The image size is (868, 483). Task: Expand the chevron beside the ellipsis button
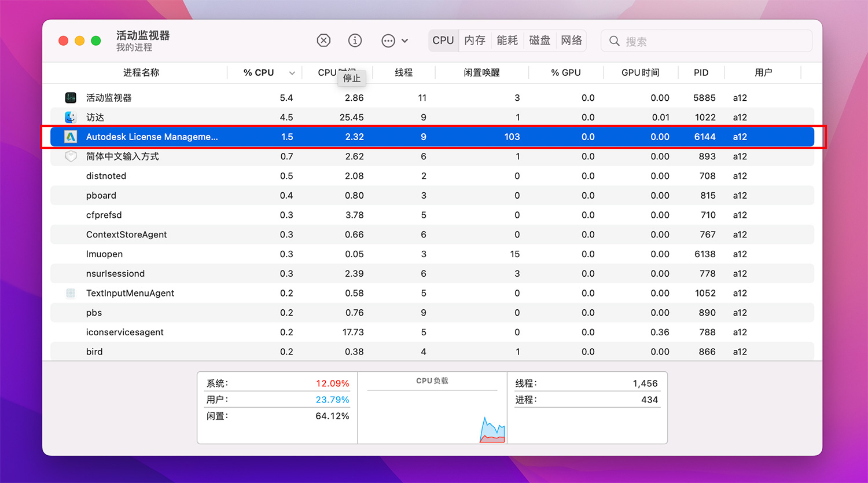click(x=404, y=41)
